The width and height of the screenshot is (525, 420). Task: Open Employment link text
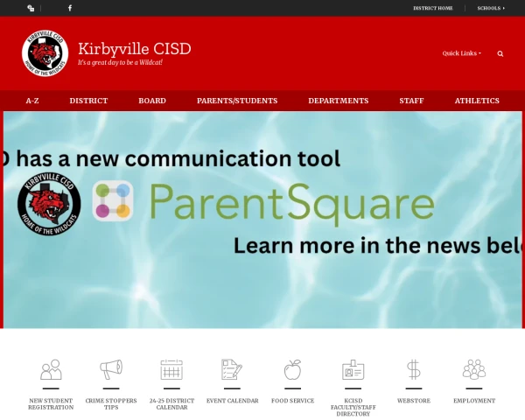(x=474, y=401)
